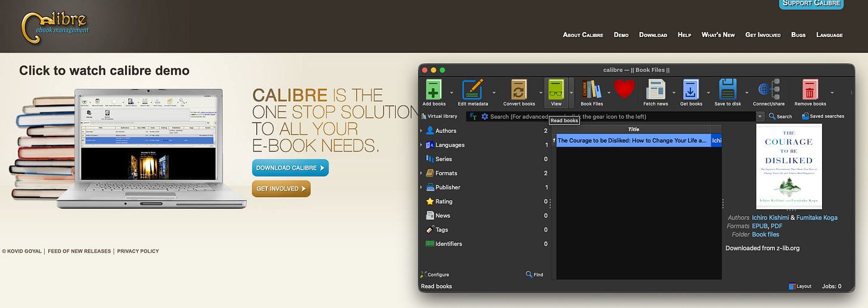Click the Layout button in status bar
Image resolution: width=868 pixels, height=308 pixels.
(799, 286)
